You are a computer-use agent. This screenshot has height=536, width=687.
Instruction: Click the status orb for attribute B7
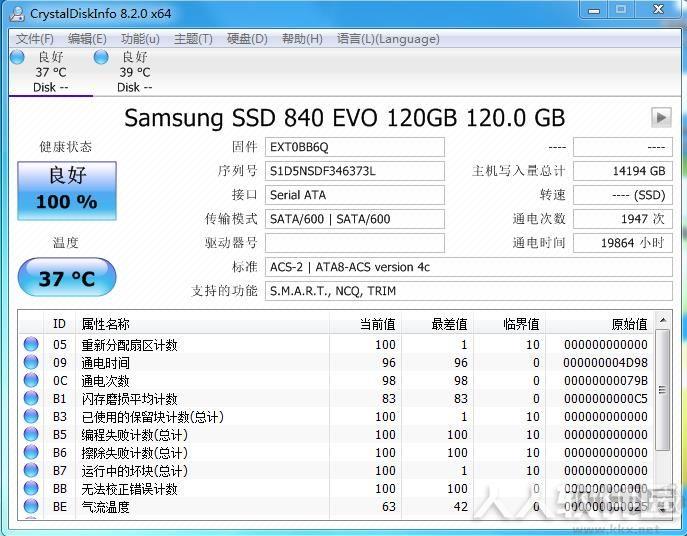point(31,470)
